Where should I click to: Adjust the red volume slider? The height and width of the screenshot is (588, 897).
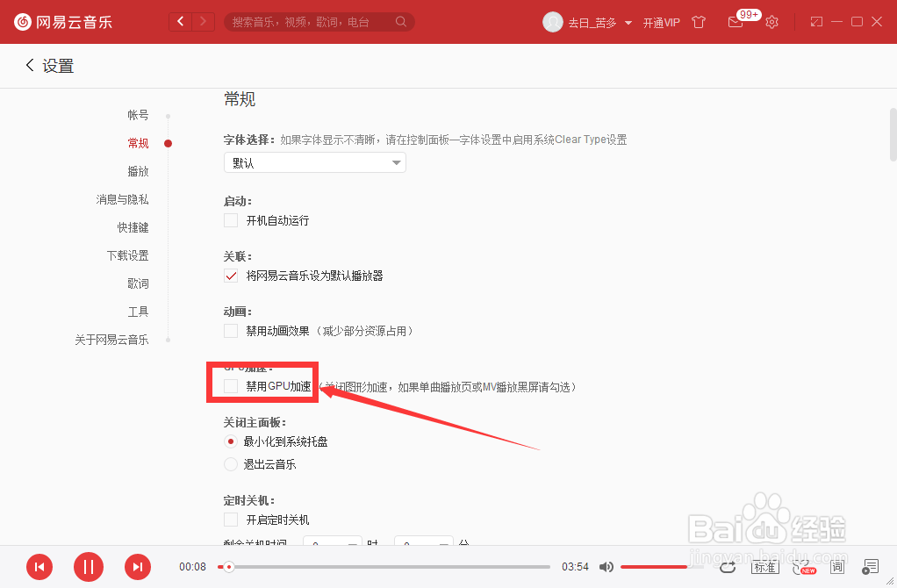664,567
